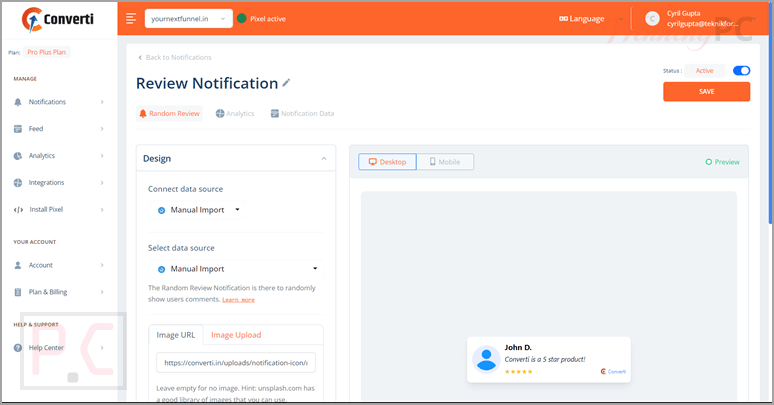Click the Feed icon in sidebar

pyautogui.click(x=18, y=129)
